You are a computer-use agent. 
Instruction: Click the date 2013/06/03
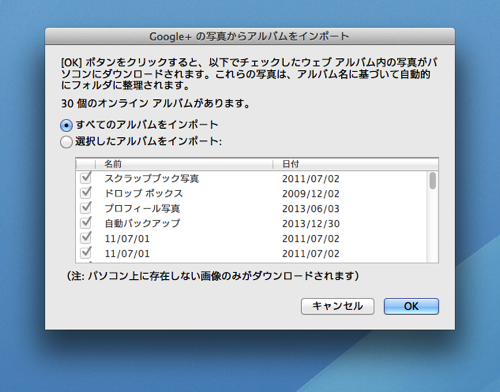(x=311, y=209)
